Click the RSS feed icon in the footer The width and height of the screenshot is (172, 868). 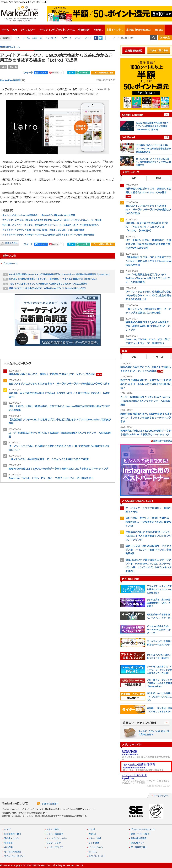pyautogui.click(x=39, y=803)
